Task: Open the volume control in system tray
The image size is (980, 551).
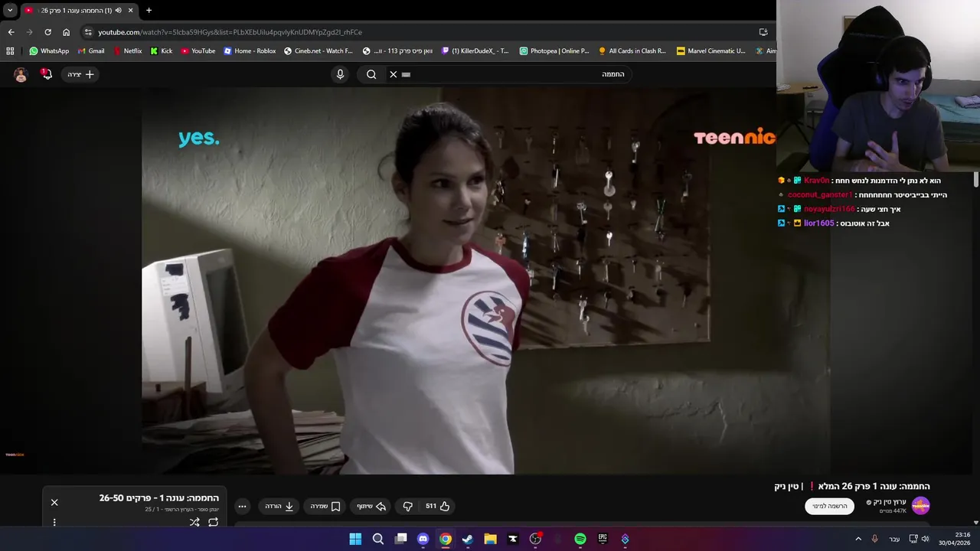Action: click(925, 539)
